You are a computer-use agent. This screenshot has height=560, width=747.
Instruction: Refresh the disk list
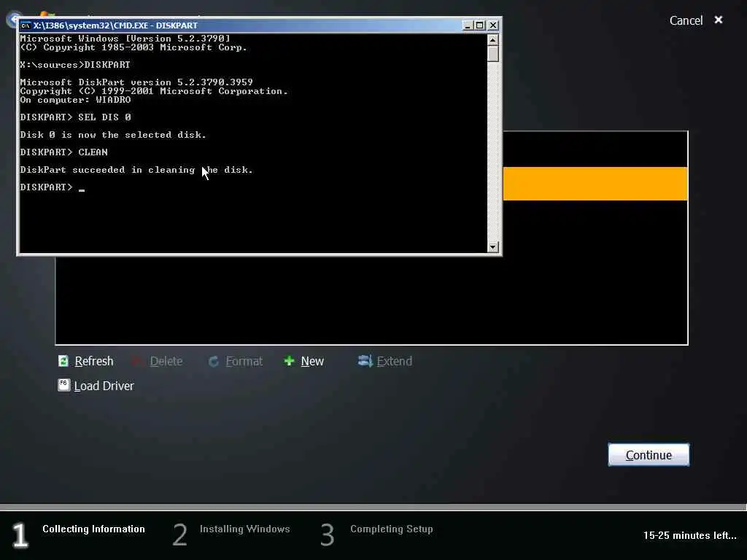coord(94,362)
